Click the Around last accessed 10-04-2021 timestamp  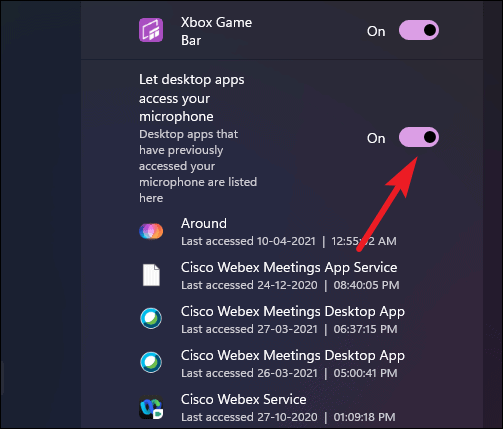(289, 241)
